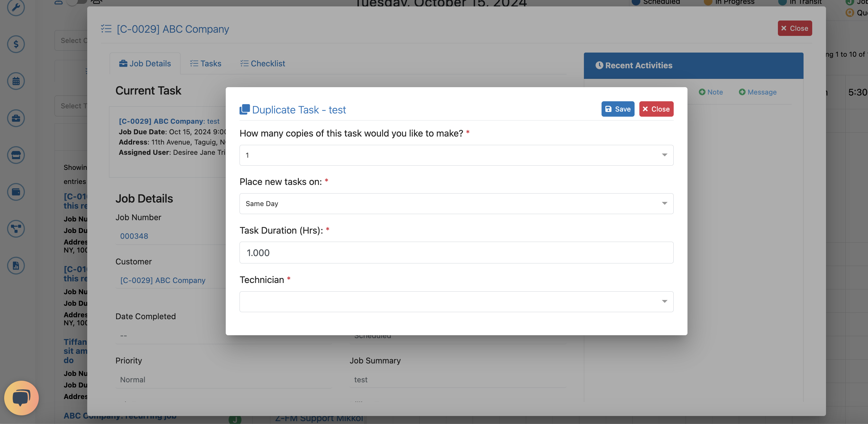
Task: Switch to the Checklist tab
Action: point(263,63)
